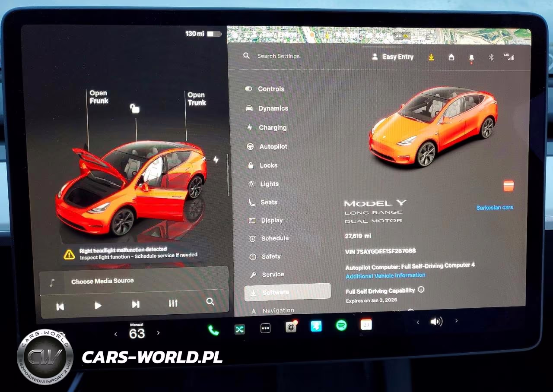Skip to the next track
Screen dimensions: 553x392
pyautogui.click(x=136, y=304)
